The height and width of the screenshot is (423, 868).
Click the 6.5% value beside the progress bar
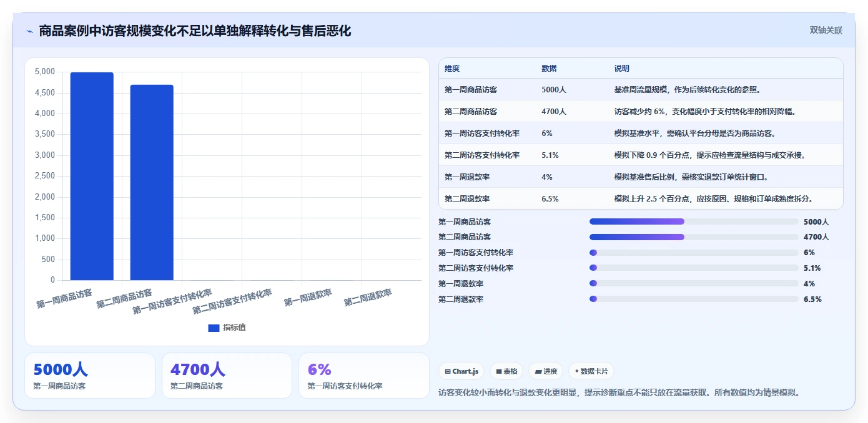[812, 299]
